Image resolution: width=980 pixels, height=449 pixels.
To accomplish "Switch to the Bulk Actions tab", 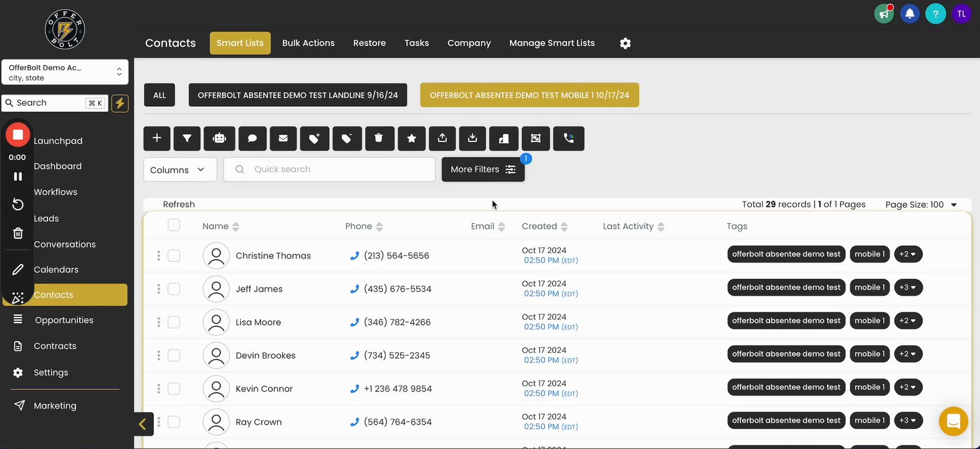I will point(308,43).
